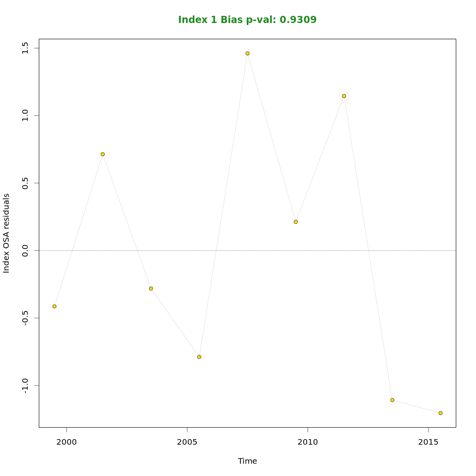476x476 pixels.
Task: Select the data point near -0.3 around 2003
Action: click(x=151, y=288)
